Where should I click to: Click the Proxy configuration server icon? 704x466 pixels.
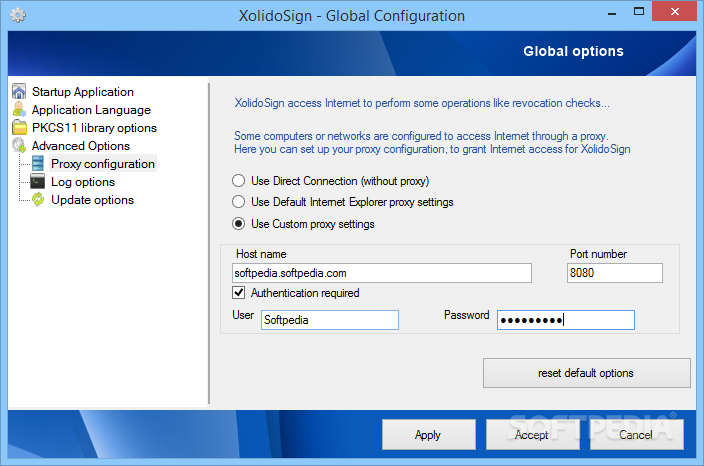coord(38,163)
